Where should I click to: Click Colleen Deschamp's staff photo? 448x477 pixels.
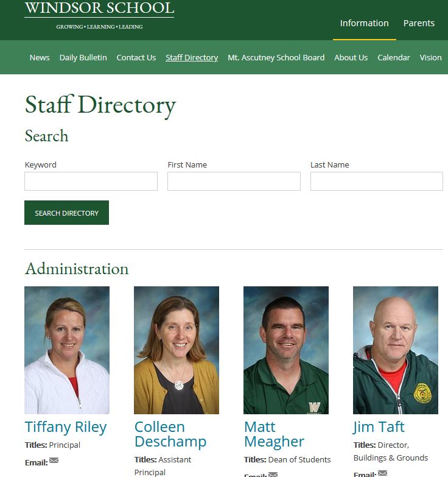(177, 350)
